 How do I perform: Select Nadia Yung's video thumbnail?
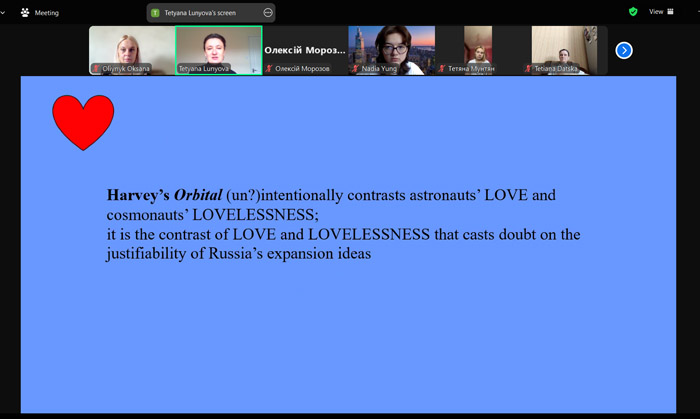click(391, 48)
